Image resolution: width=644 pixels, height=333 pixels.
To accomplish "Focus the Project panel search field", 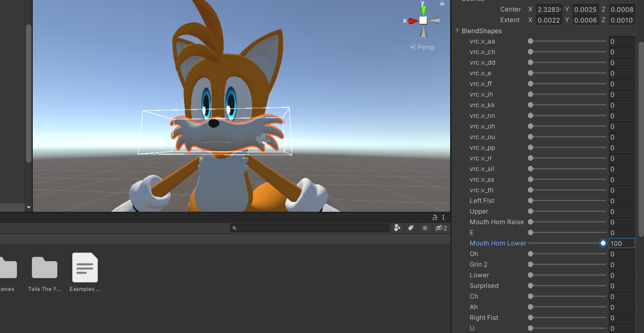I will click(309, 228).
